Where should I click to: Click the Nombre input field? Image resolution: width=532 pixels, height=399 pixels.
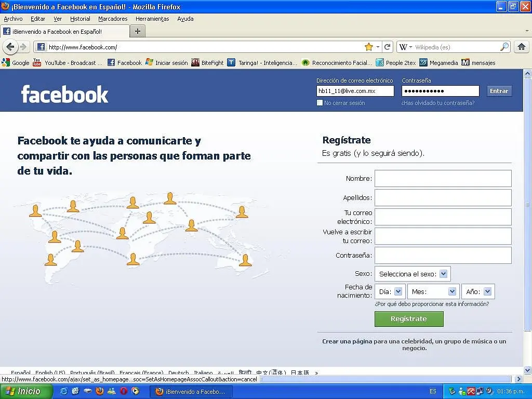click(443, 179)
